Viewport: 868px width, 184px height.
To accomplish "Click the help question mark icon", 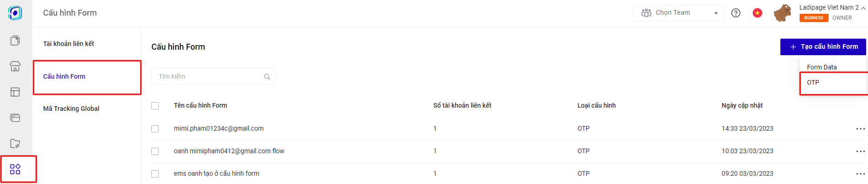I will point(736,13).
